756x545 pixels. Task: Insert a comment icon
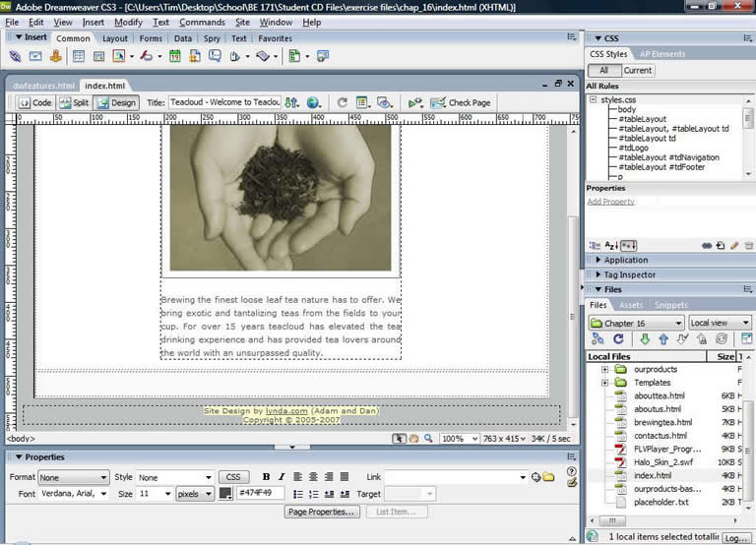pyautogui.click(x=215, y=56)
